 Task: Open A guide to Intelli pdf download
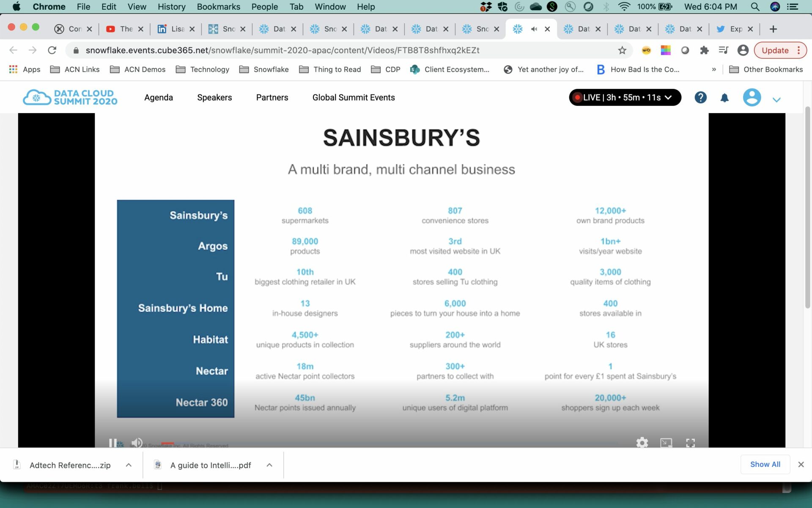(204, 465)
